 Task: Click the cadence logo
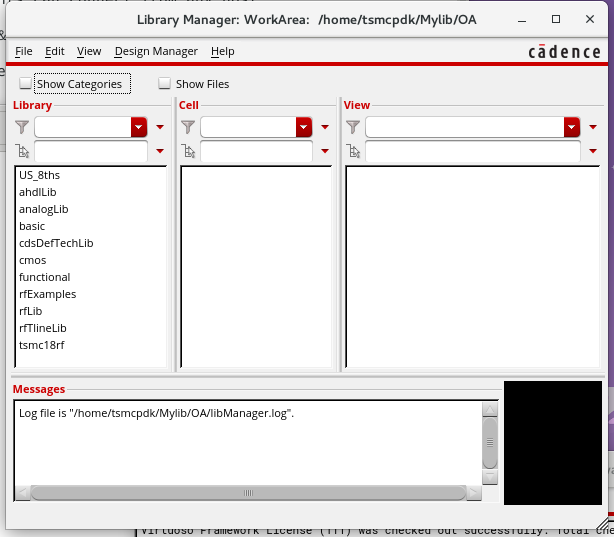point(564,51)
